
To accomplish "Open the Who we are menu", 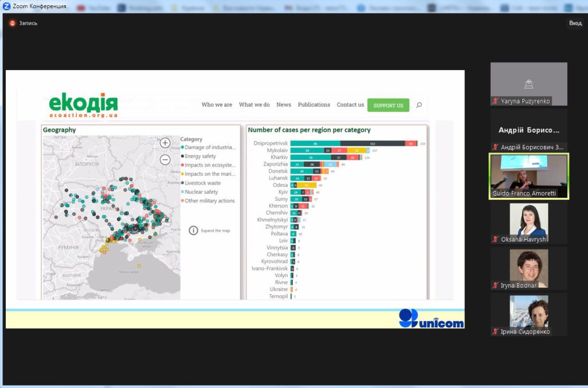I will [216, 105].
